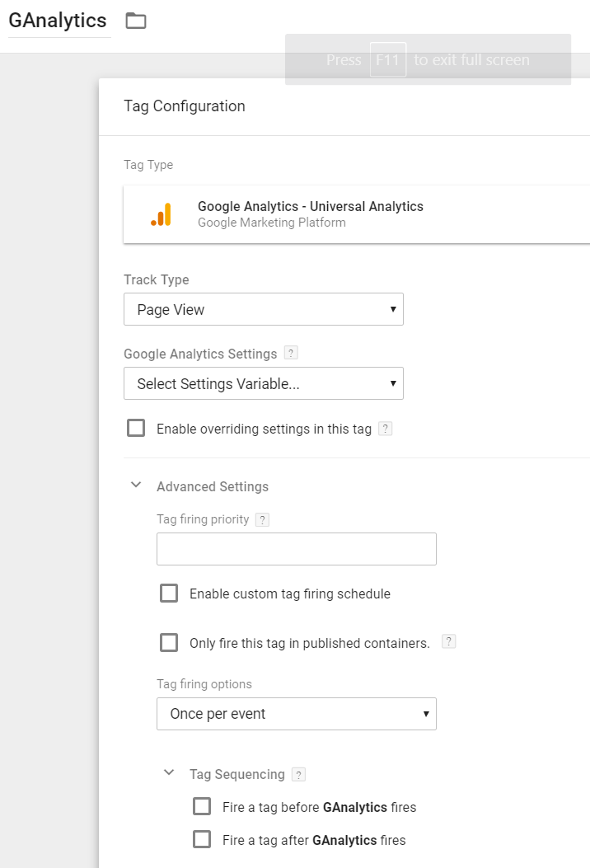Open the Track Type Page View dropdown

pyautogui.click(x=264, y=309)
